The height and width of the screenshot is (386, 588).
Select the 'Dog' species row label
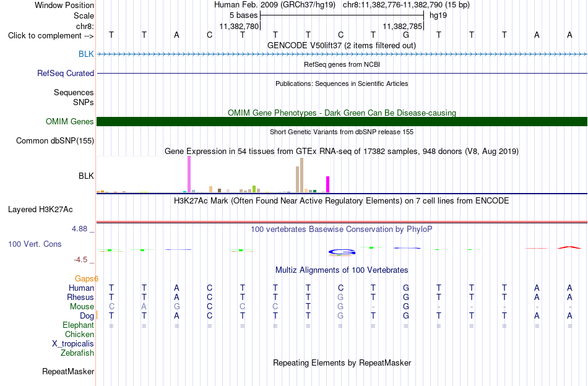click(87, 316)
